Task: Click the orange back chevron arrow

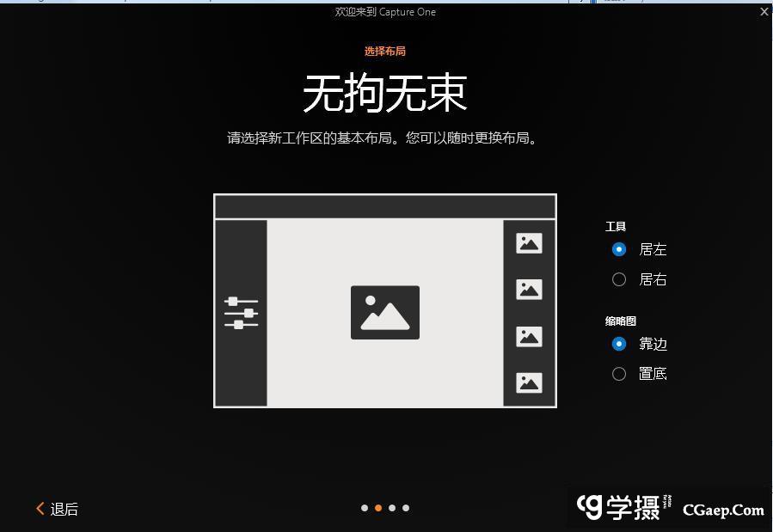Action: (40, 509)
